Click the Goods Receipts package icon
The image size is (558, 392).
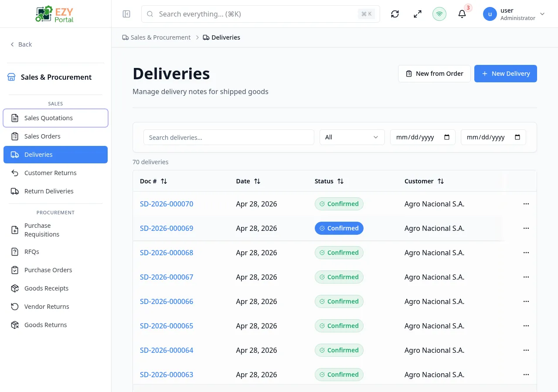tap(15, 288)
